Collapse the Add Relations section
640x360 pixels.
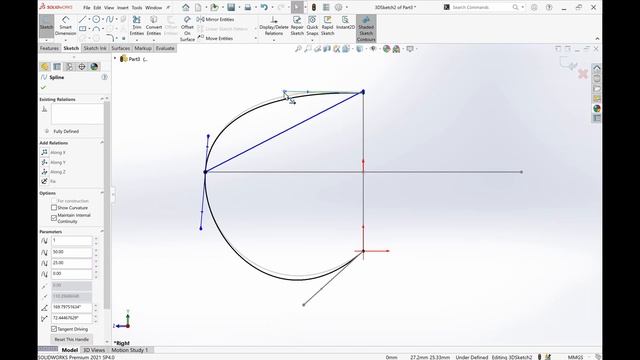pos(102,143)
